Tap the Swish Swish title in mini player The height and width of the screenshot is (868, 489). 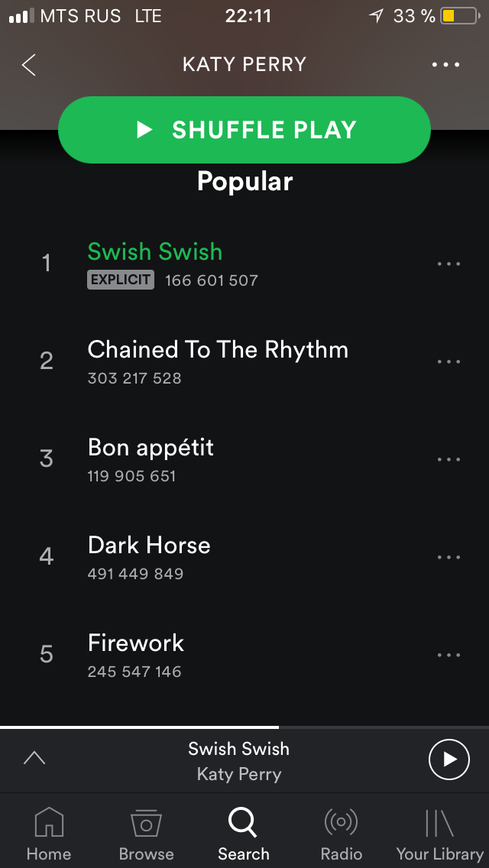pyautogui.click(x=239, y=749)
